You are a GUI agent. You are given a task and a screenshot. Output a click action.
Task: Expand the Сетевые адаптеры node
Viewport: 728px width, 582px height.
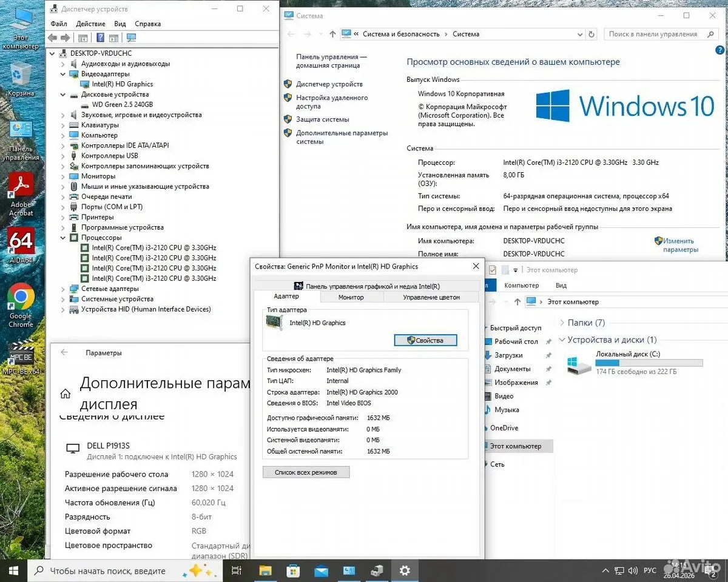pos(62,289)
